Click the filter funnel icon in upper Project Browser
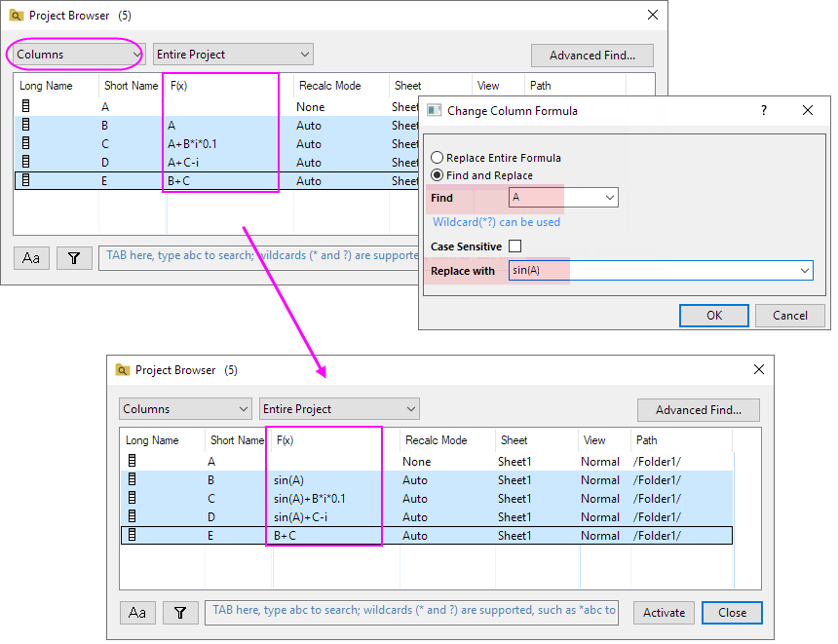Image resolution: width=838 pixels, height=644 pixels. point(74,258)
